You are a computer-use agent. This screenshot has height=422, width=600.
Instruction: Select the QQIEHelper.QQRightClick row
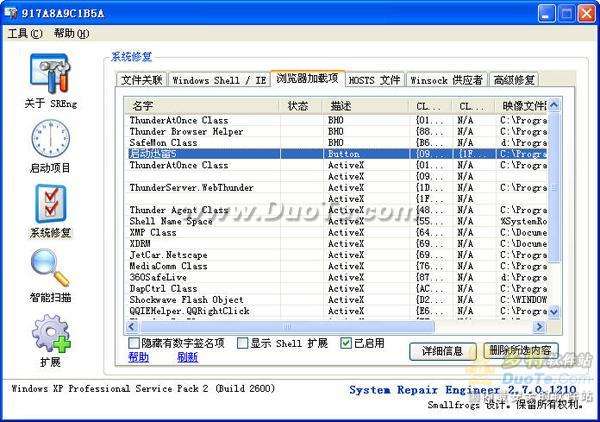tap(337, 311)
